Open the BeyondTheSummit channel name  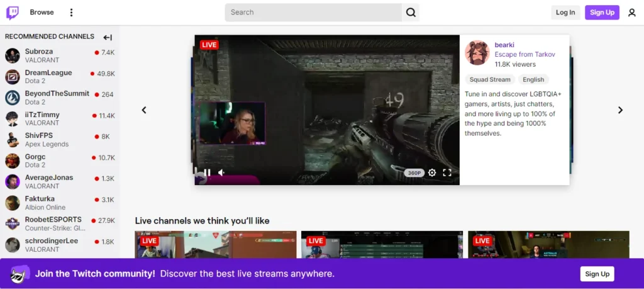[57, 94]
